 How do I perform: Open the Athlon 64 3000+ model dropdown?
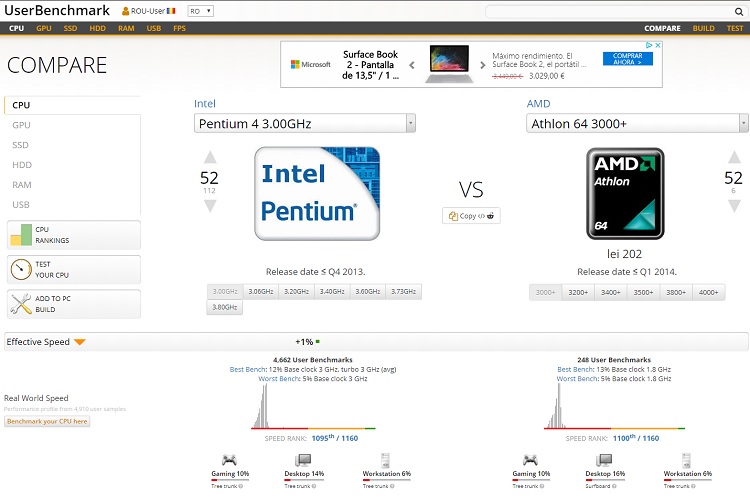pyautogui.click(x=637, y=123)
